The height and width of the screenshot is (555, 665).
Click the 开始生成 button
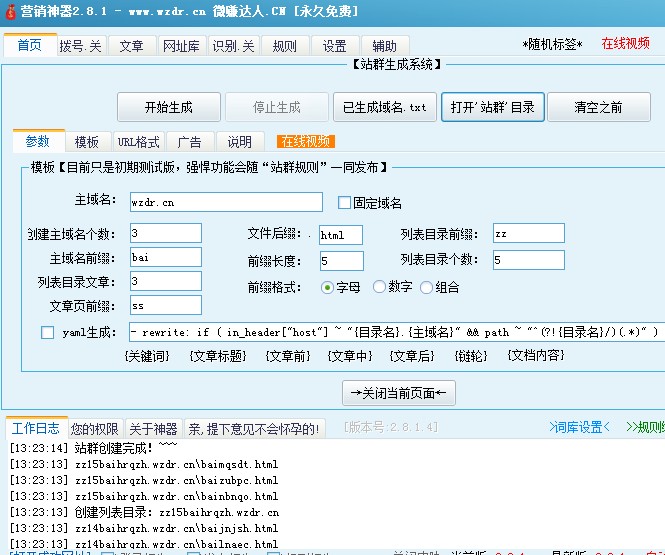point(169,107)
